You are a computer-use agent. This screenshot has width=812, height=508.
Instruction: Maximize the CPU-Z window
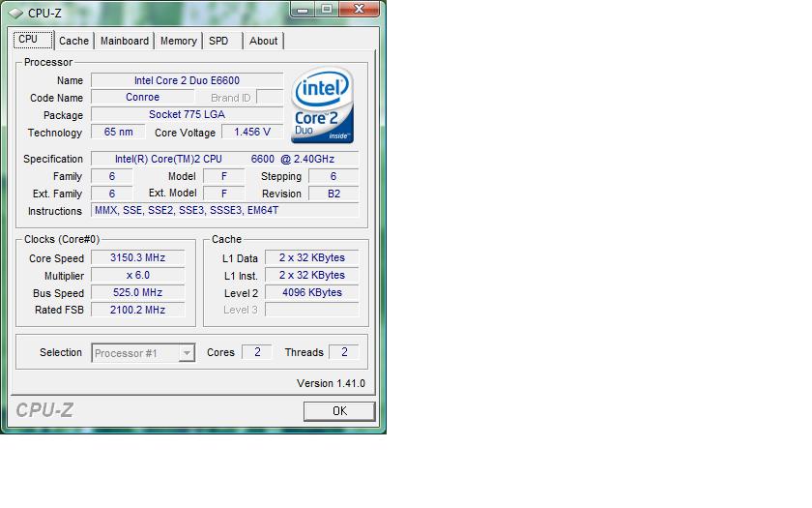point(327,9)
